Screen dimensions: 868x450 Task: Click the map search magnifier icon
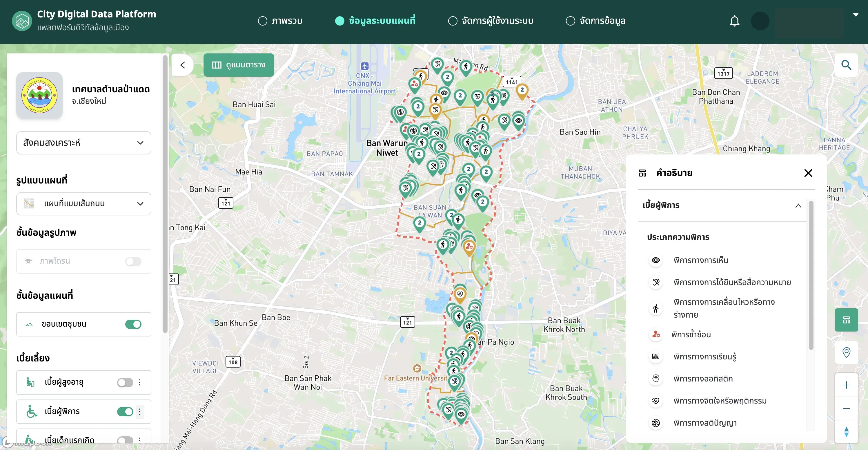pyautogui.click(x=846, y=65)
